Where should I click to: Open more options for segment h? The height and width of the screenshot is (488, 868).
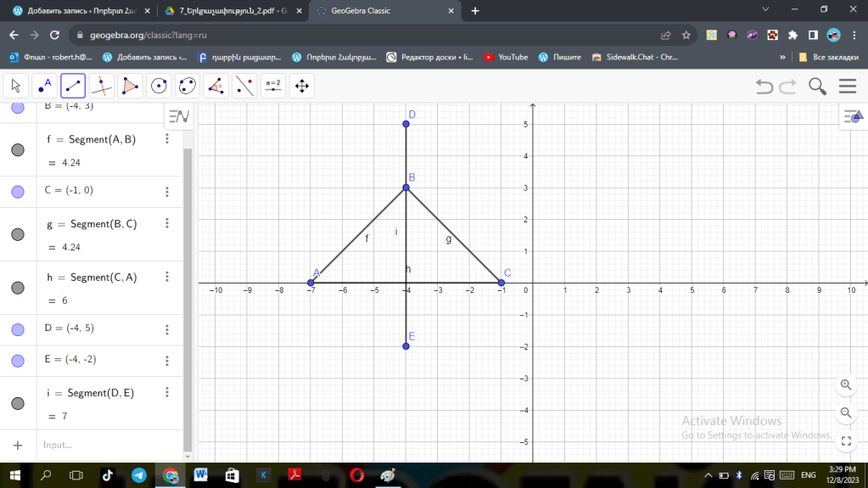tap(167, 277)
